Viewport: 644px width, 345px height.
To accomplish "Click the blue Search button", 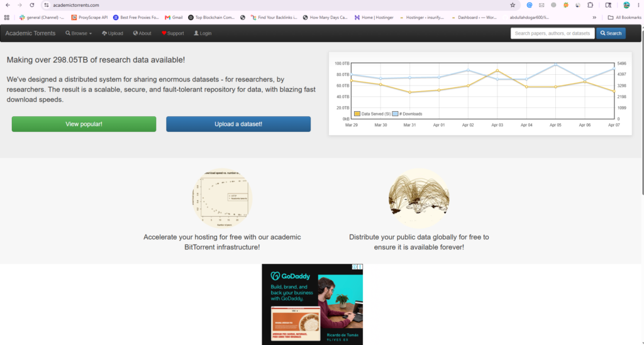I will [x=611, y=33].
